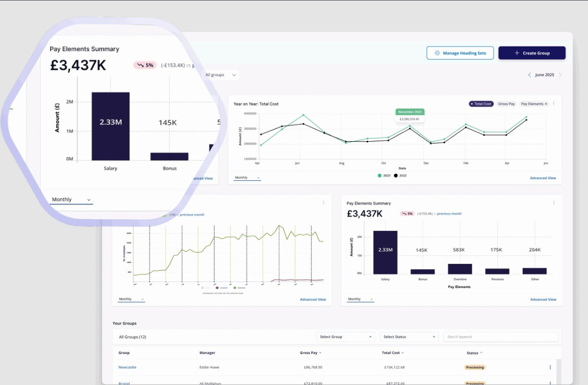588x385 pixels.
Task: Switch chart to Pay Elements view
Action: point(534,104)
